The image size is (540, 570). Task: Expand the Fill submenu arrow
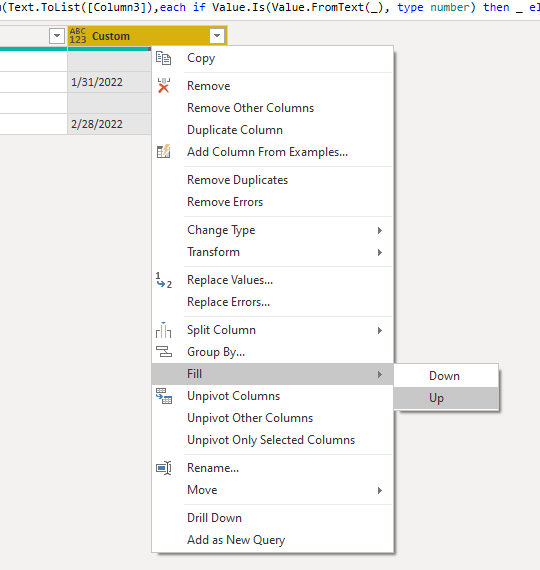[x=380, y=374]
